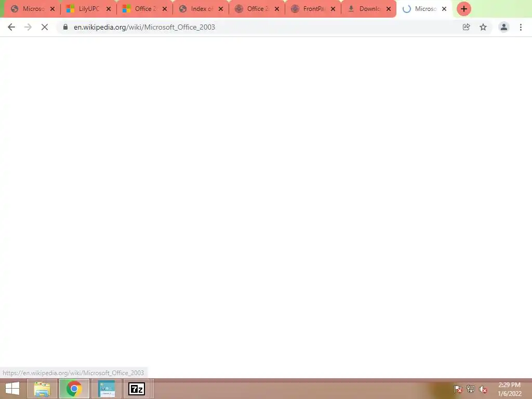Viewport: 532px width, 399px height.
Task: Open Chrome's three-dot menu
Action: point(521,27)
